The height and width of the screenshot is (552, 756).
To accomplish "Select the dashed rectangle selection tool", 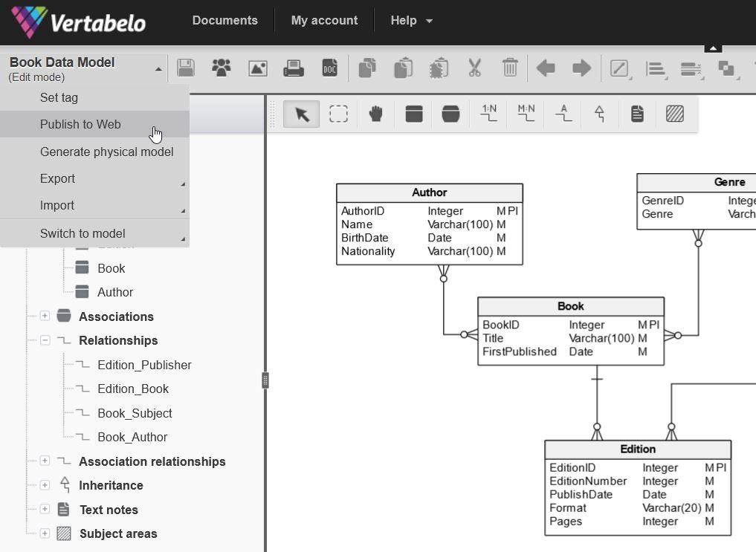I will pos(338,114).
